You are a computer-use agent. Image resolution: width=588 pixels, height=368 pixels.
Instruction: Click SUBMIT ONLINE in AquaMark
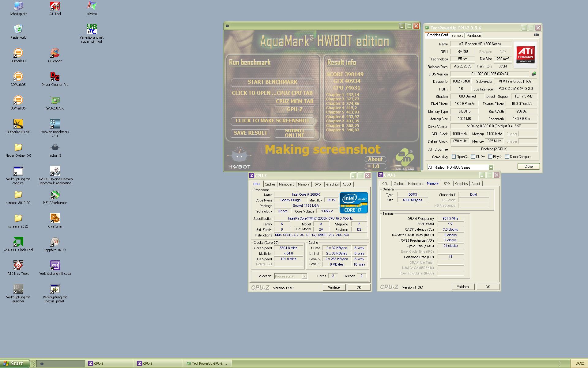[294, 133]
